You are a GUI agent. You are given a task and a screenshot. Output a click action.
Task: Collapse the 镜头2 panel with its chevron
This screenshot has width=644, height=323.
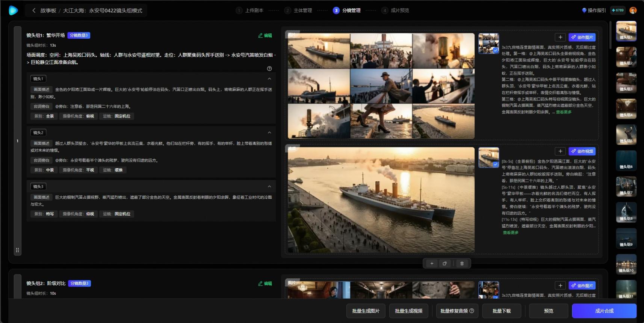coord(269,133)
